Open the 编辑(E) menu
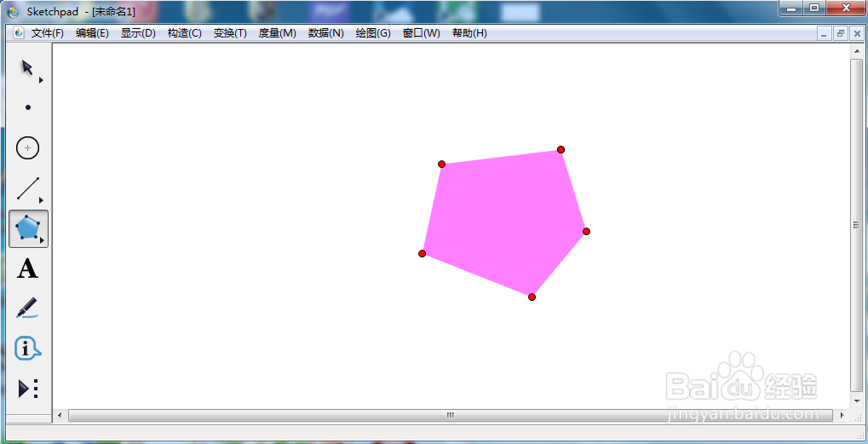Screen dimensions: 868x444 tap(93, 33)
